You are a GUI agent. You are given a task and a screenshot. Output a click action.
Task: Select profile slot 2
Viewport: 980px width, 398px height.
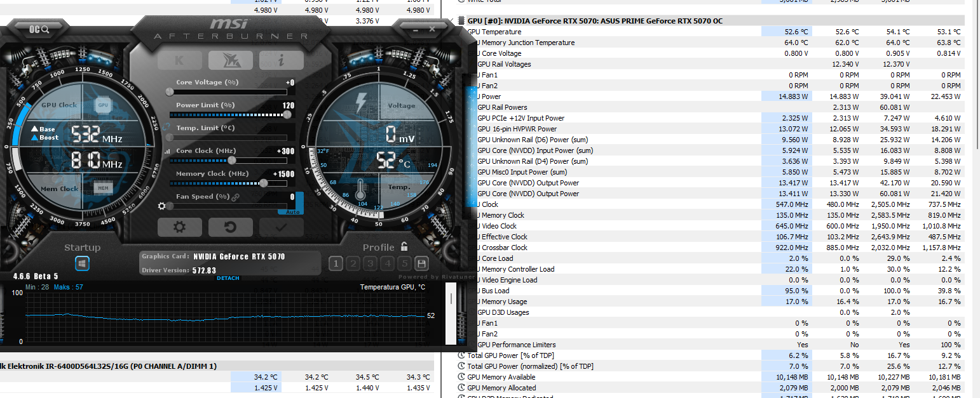pyautogui.click(x=353, y=263)
